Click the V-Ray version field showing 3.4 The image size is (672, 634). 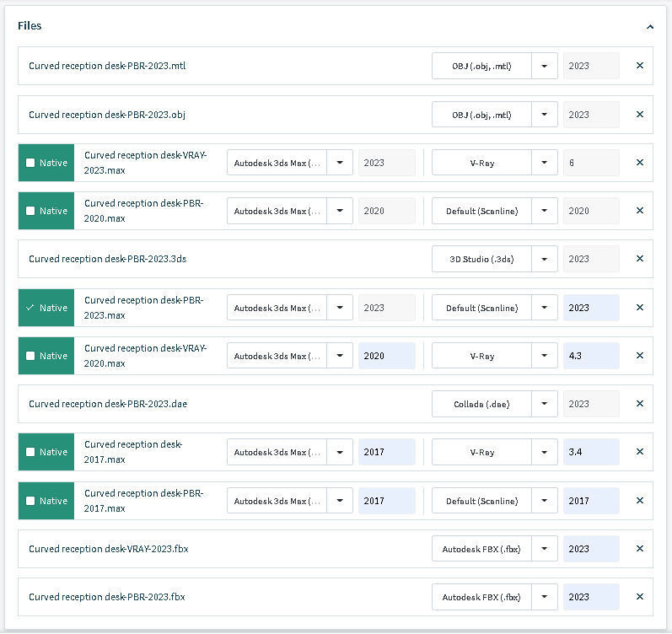(x=590, y=452)
